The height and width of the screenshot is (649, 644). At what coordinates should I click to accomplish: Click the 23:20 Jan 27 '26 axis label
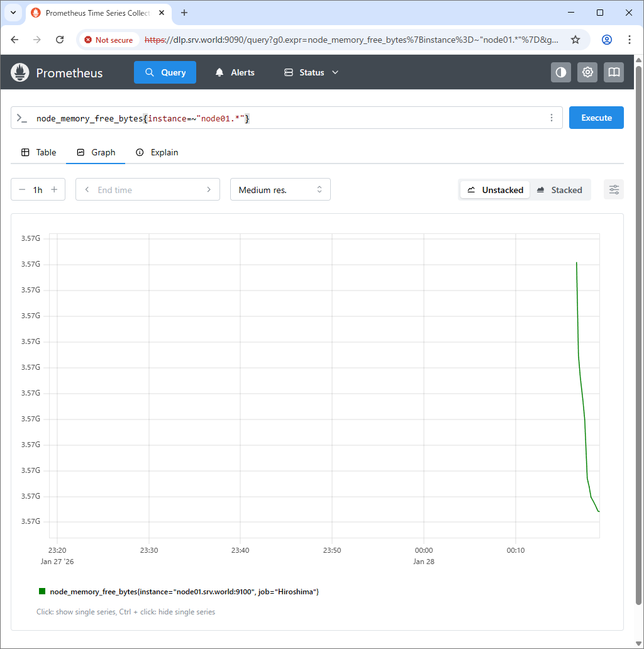pos(57,555)
